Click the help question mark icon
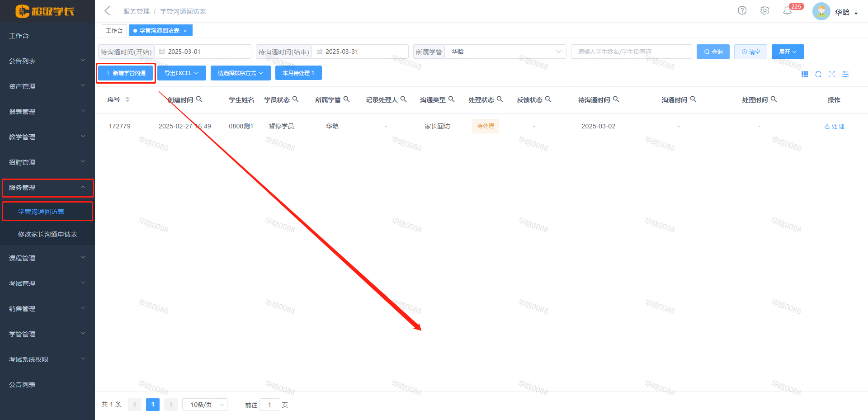The image size is (868, 420). pyautogui.click(x=742, y=10)
